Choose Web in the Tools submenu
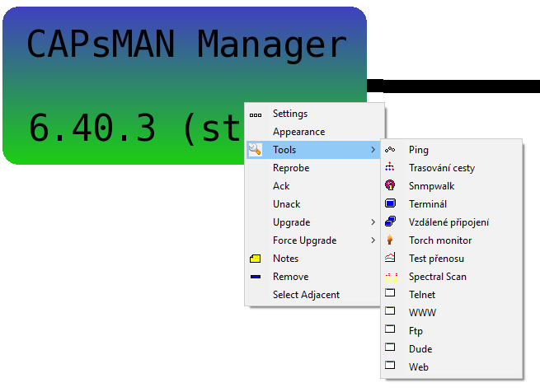Screen dimensions: 540x392 click(452, 366)
